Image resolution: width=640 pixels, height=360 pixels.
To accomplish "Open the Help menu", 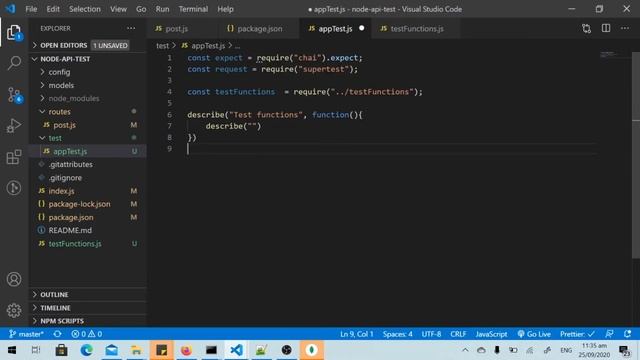I will 225,9.
